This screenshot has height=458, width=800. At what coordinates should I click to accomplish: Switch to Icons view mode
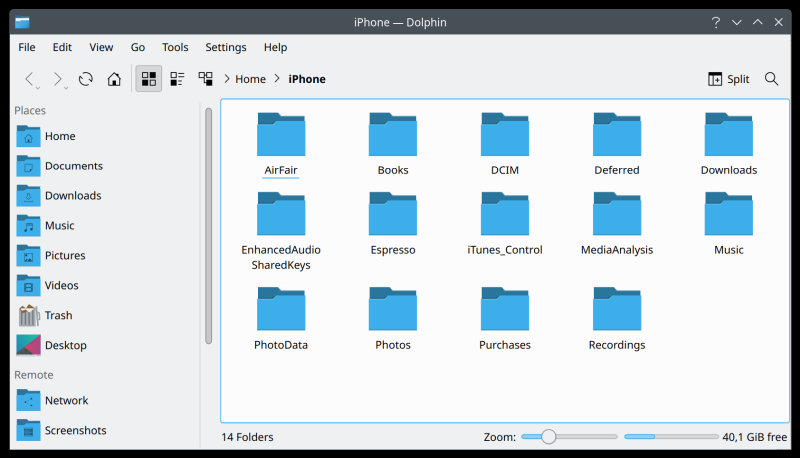[148, 79]
